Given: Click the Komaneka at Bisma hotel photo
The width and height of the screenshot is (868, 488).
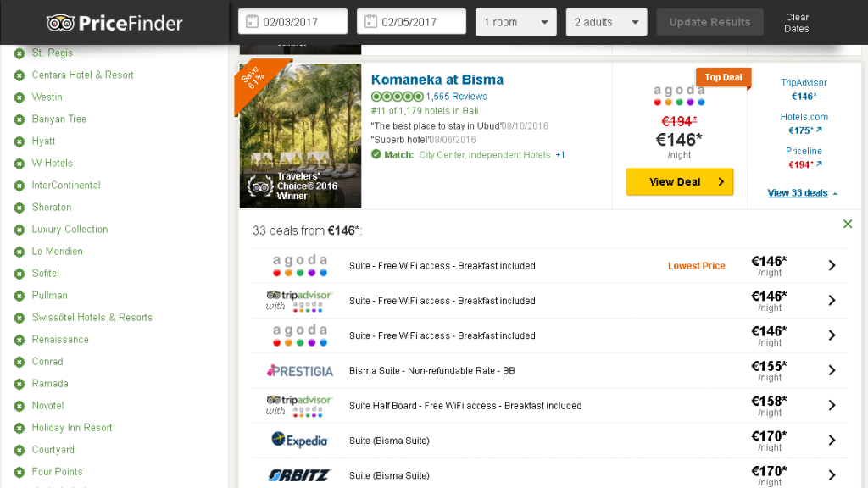Looking at the screenshot, I should click(x=300, y=136).
